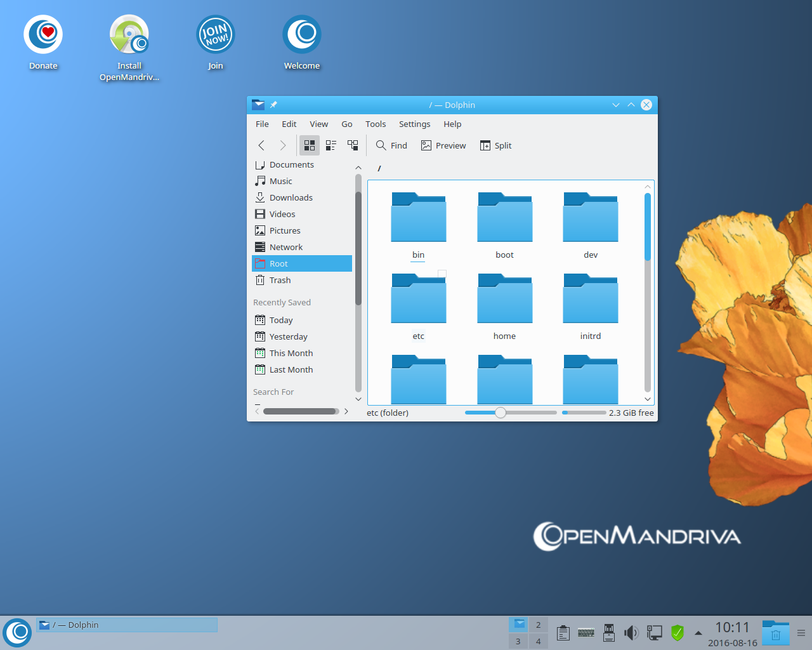
Task: Toggle selection marker on etc folder
Action: (442, 274)
